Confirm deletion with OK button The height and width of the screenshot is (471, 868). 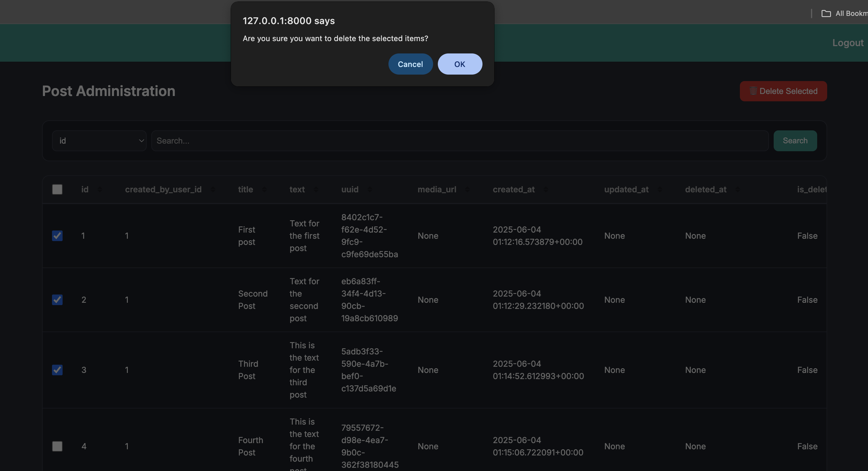click(x=460, y=64)
